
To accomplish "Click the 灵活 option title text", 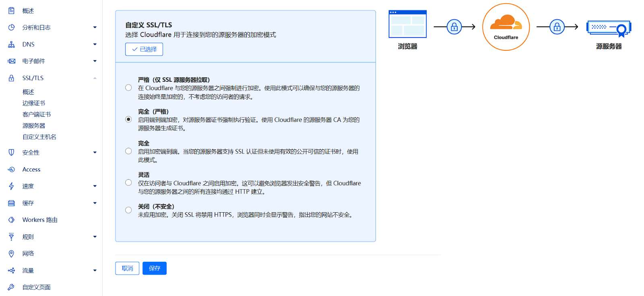I will pyautogui.click(x=144, y=175).
